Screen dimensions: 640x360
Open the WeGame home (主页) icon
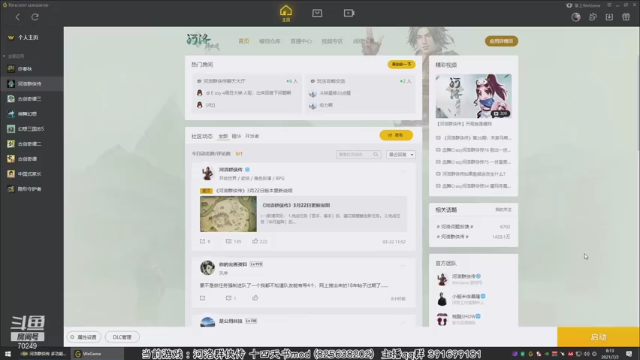(286, 13)
